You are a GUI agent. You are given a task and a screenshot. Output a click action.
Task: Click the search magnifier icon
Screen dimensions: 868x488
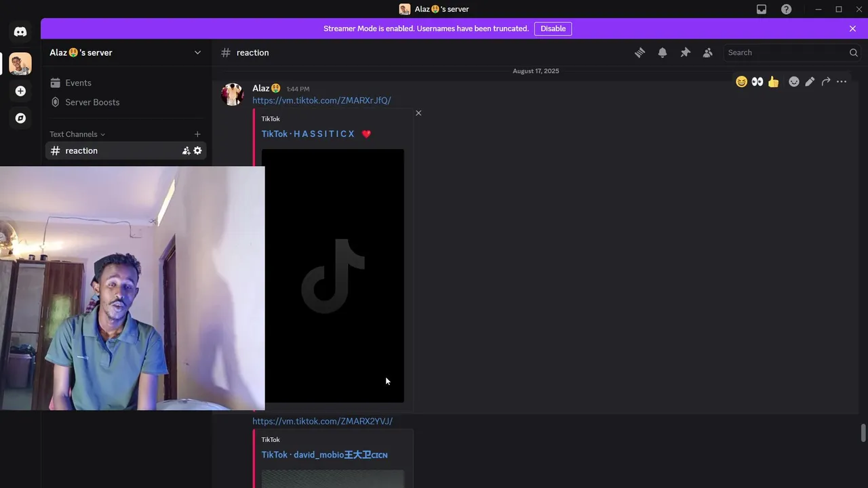(x=854, y=52)
